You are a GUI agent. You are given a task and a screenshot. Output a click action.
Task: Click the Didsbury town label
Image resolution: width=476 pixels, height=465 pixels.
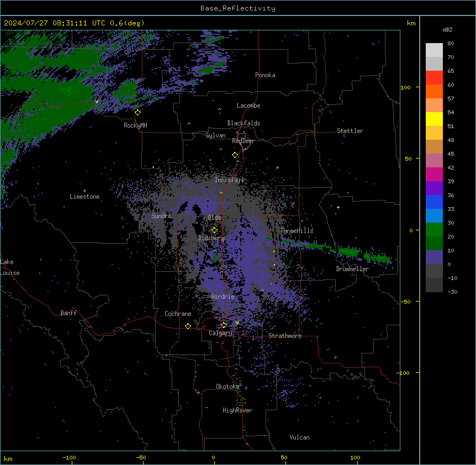point(211,238)
